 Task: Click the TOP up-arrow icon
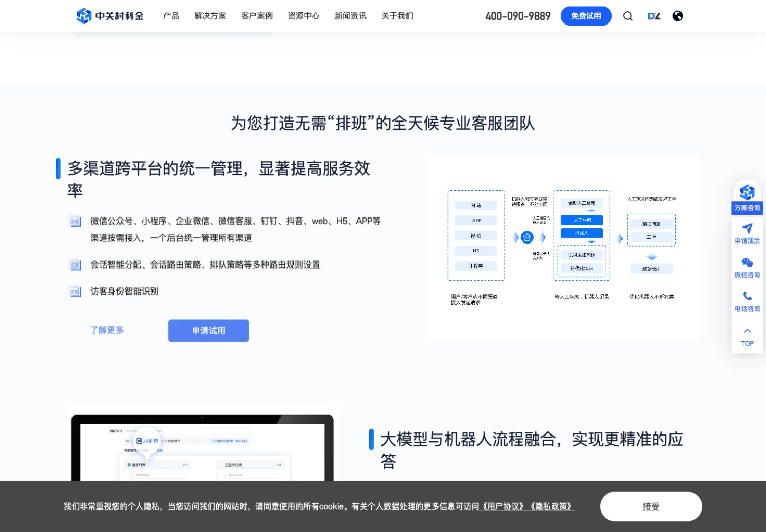(747, 331)
